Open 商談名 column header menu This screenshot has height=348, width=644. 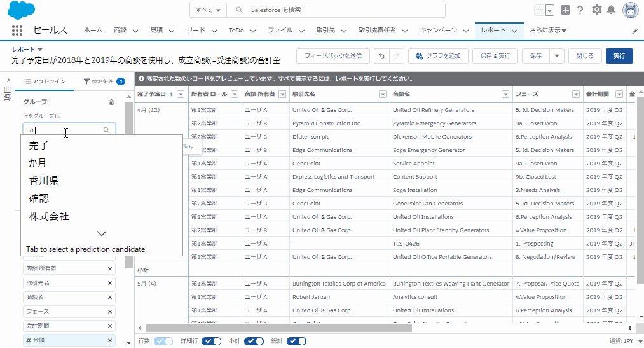(505, 95)
